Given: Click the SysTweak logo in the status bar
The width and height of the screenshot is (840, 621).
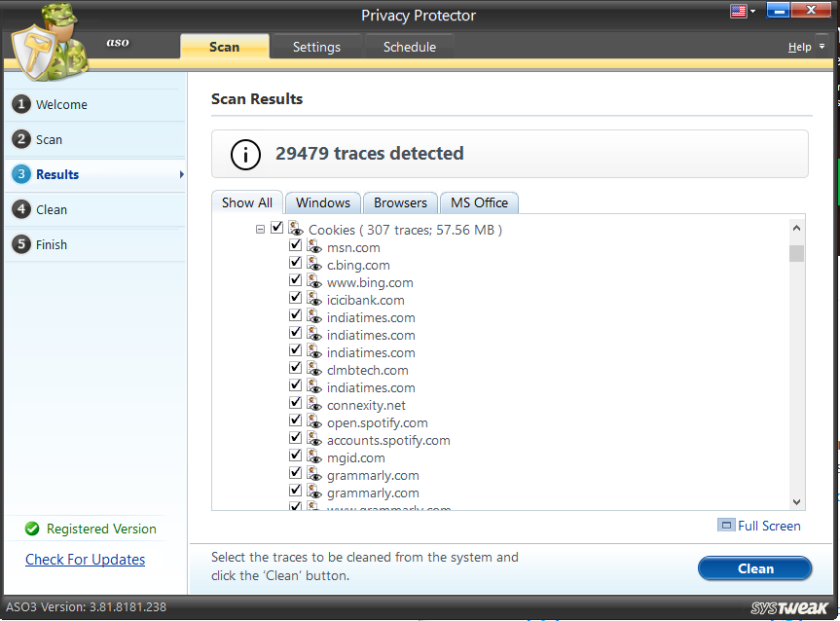Looking at the screenshot, I should coord(790,606).
